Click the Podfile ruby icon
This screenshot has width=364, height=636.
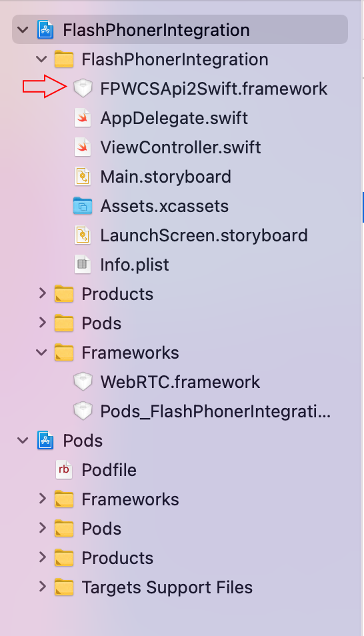coord(64,470)
